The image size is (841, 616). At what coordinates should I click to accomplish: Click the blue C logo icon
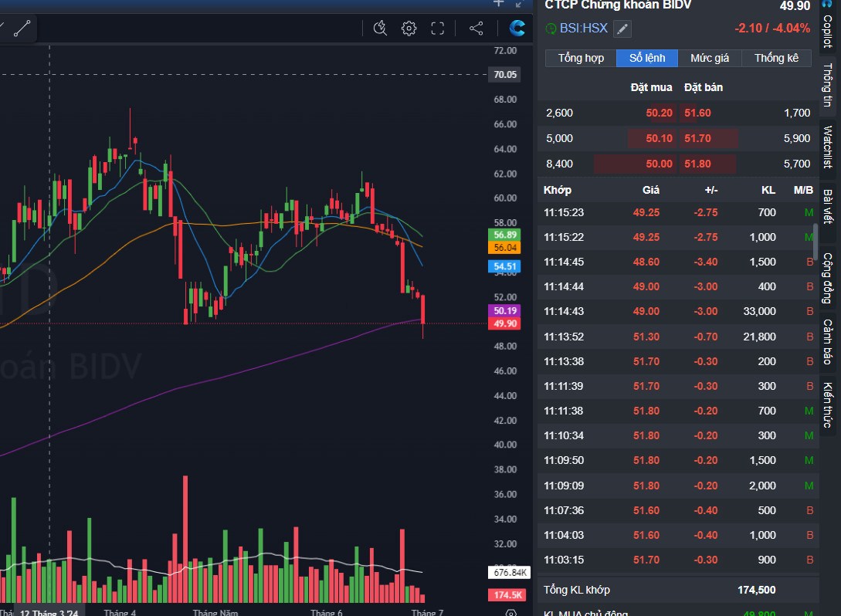(517, 29)
